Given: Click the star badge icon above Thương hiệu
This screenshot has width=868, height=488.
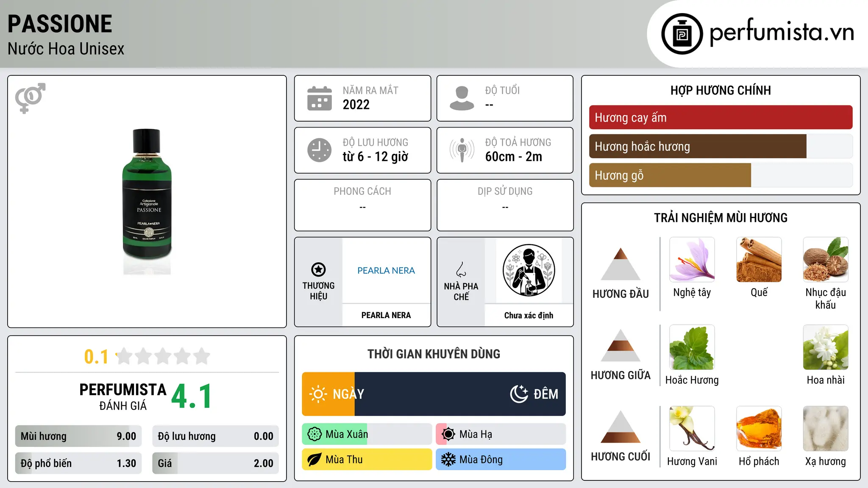Looking at the screenshot, I should coord(318,269).
